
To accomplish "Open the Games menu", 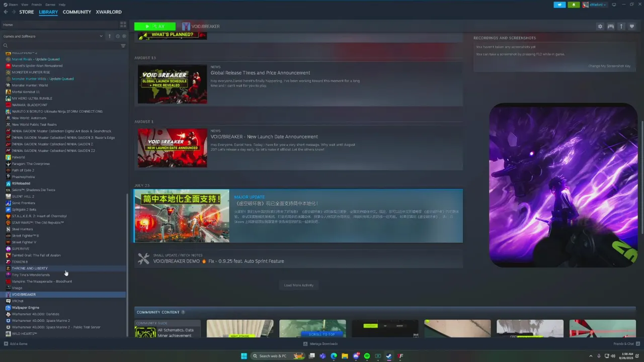I will pyautogui.click(x=50, y=5).
